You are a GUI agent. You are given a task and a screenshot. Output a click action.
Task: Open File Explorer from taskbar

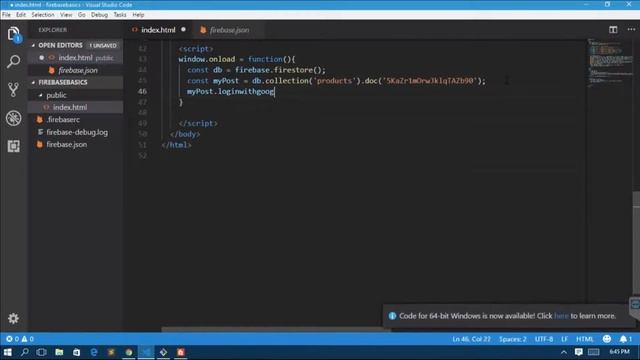[x=59, y=352]
